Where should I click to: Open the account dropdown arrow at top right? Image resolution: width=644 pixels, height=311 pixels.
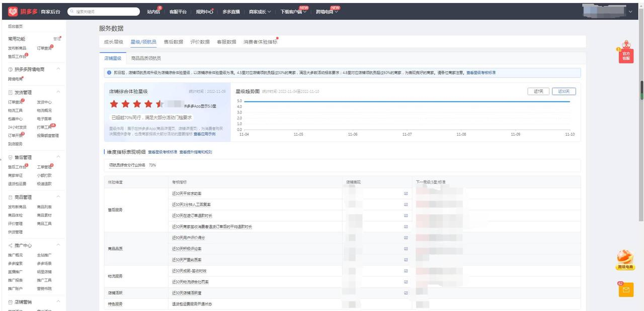click(631, 12)
